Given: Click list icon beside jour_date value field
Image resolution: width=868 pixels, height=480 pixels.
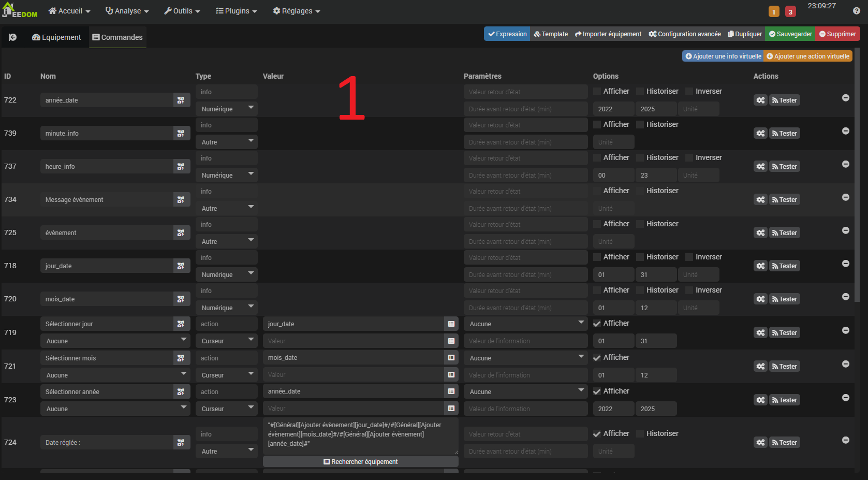Looking at the screenshot, I should (x=451, y=324).
